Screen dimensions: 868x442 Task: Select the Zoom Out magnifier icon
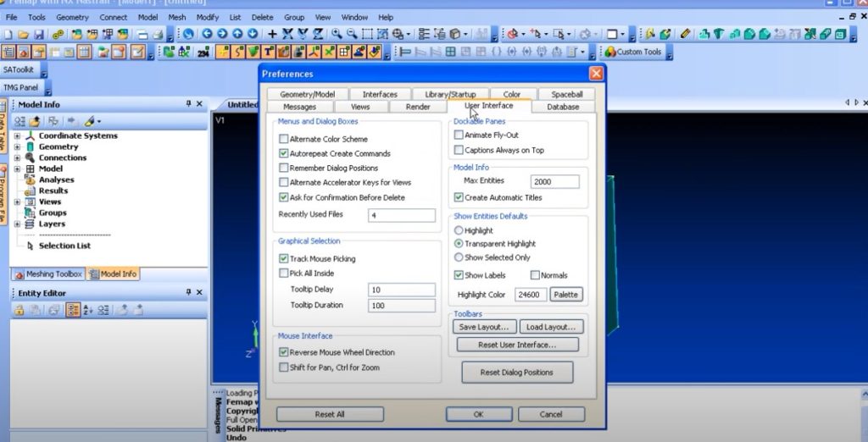(352, 35)
